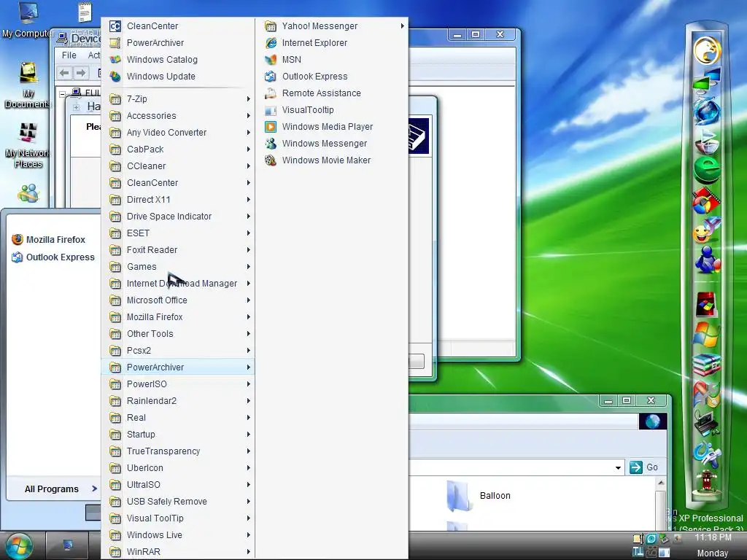Image resolution: width=747 pixels, height=560 pixels.
Task: Click the Windows Start orb button
Action: click(20, 545)
